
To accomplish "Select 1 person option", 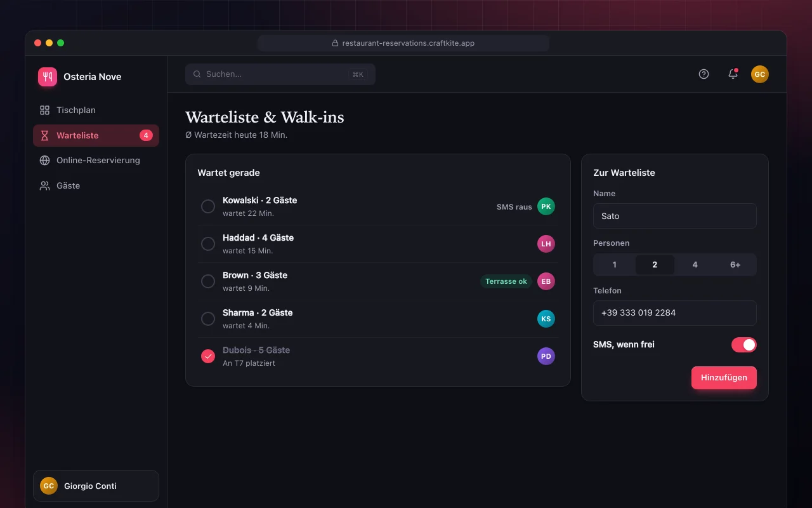I will pos(615,265).
